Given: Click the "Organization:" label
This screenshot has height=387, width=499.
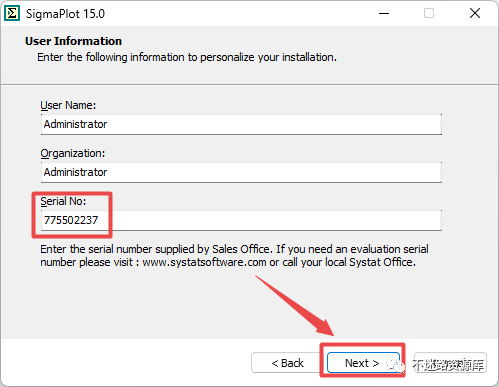Looking at the screenshot, I should [x=73, y=153].
